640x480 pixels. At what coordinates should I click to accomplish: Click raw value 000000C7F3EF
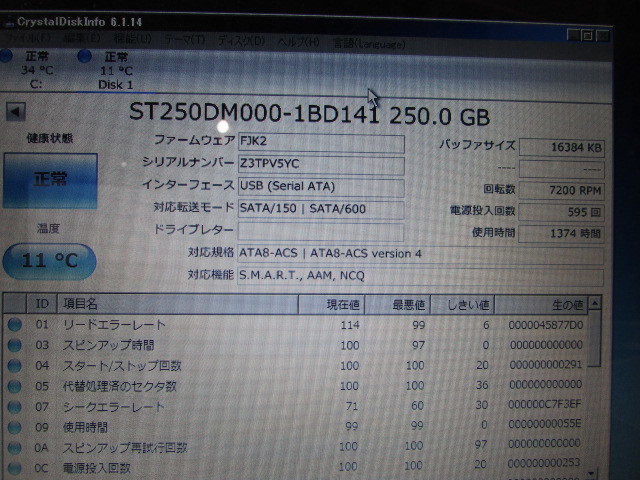coord(544,404)
